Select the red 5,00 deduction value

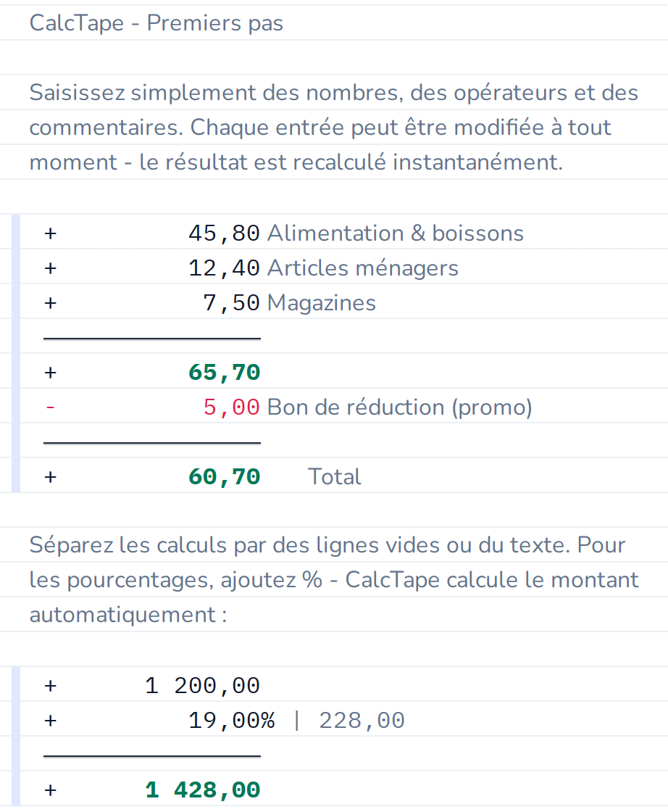[231, 407]
